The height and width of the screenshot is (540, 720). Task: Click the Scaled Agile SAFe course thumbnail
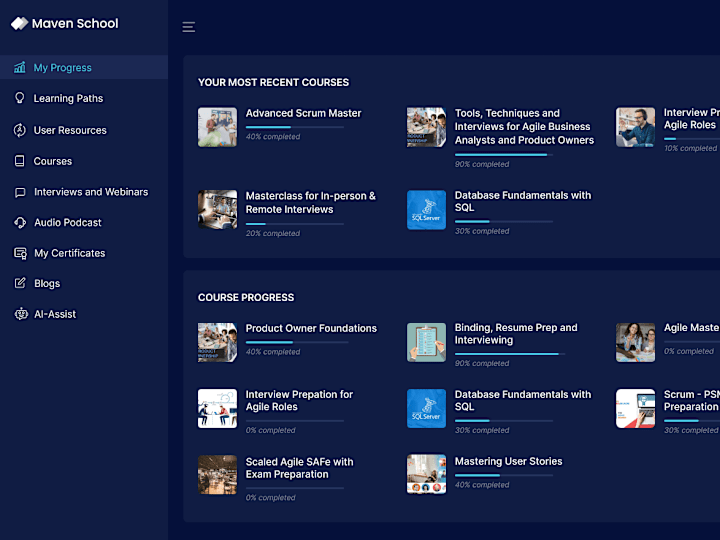coord(218,475)
